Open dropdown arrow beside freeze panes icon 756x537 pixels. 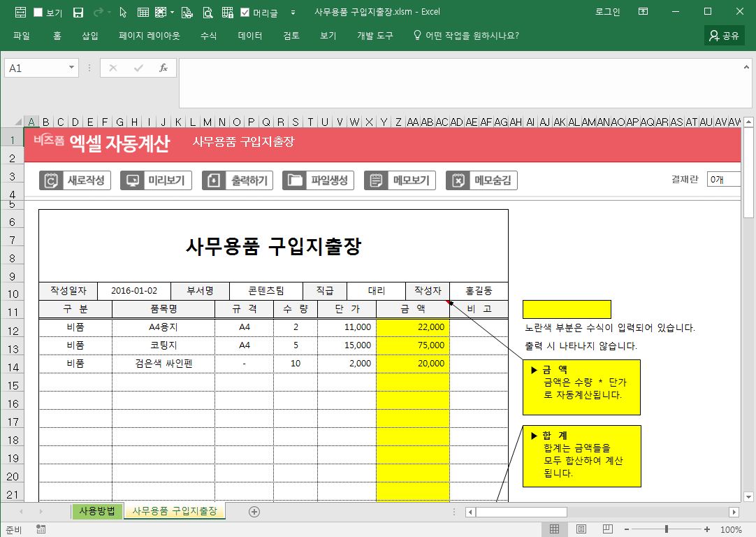click(x=172, y=13)
